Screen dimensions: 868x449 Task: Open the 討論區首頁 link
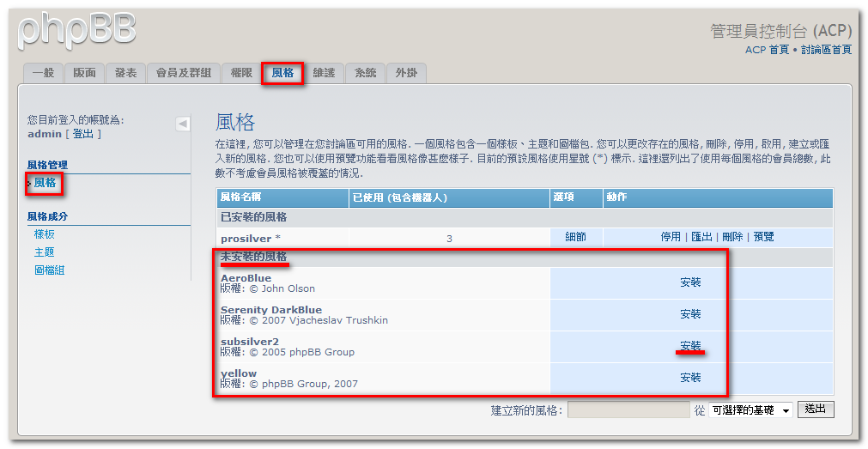(x=827, y=50)
